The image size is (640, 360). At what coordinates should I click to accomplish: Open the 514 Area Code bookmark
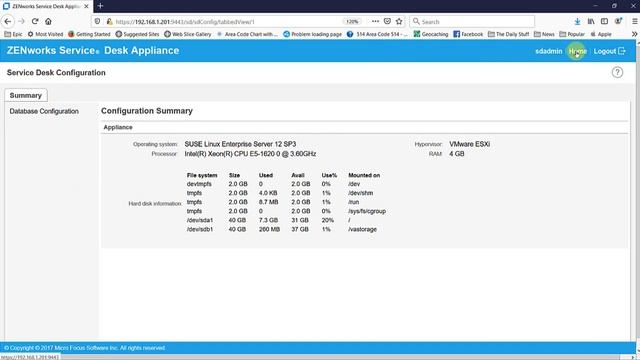tap(377, 34)
